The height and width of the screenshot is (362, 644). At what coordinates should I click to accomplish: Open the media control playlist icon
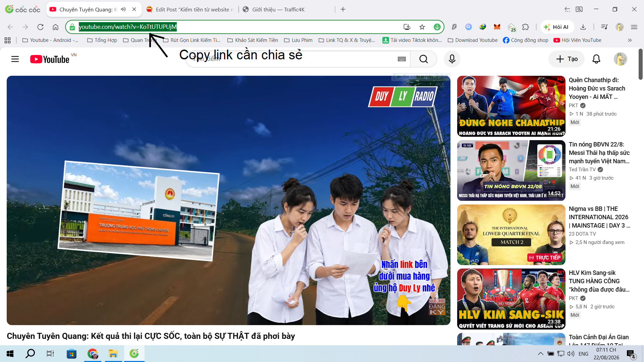click(x=604, y=27)
